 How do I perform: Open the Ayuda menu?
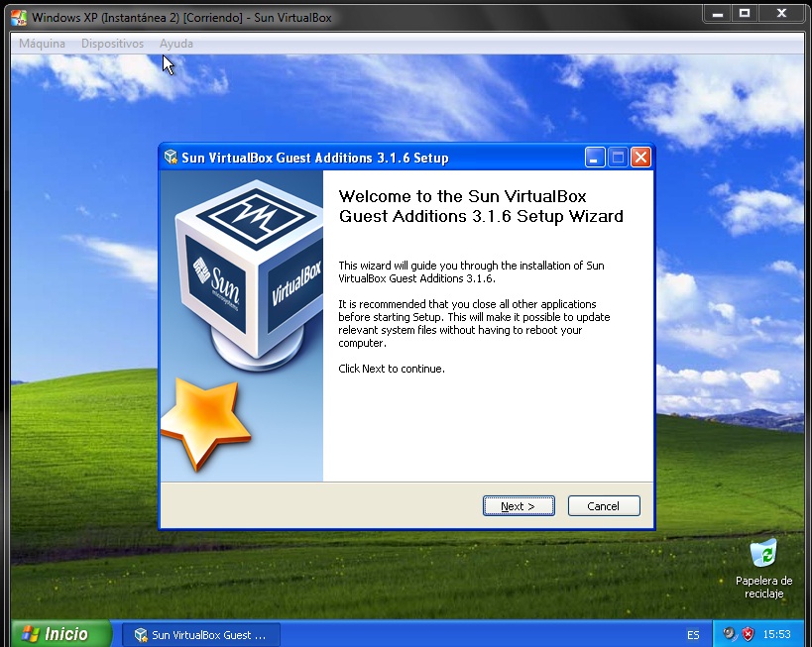click(x=176, y=44)
